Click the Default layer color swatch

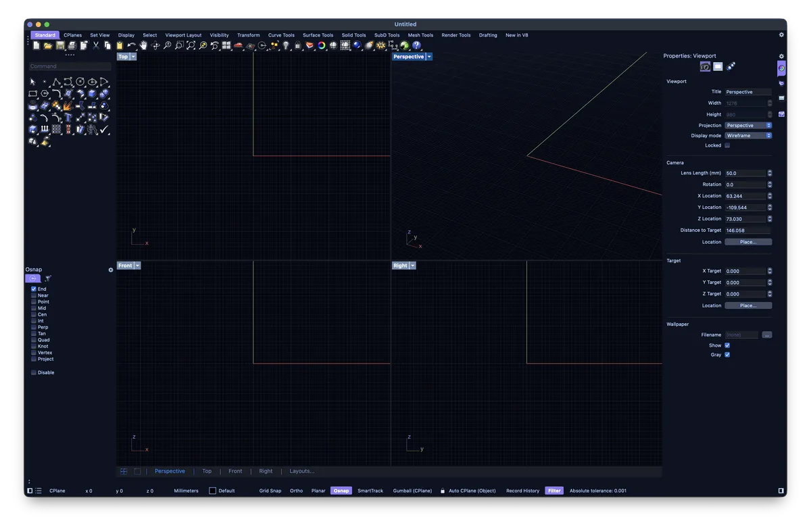[212, 491]
